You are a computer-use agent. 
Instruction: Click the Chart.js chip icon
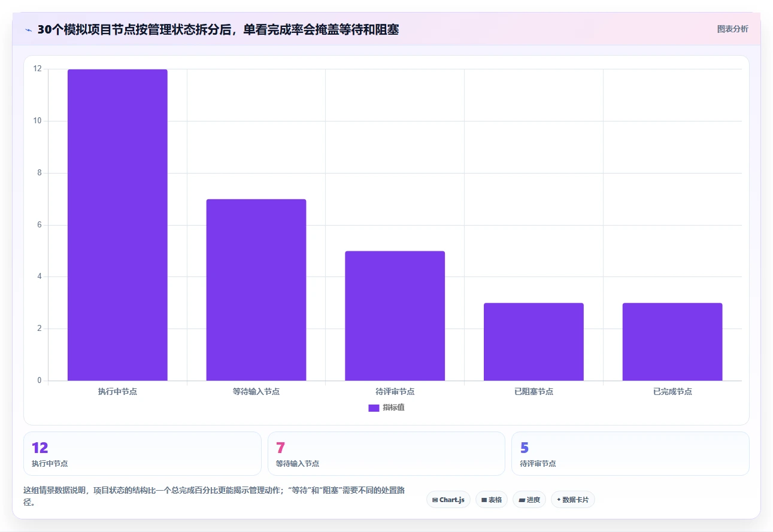(435, 500)
